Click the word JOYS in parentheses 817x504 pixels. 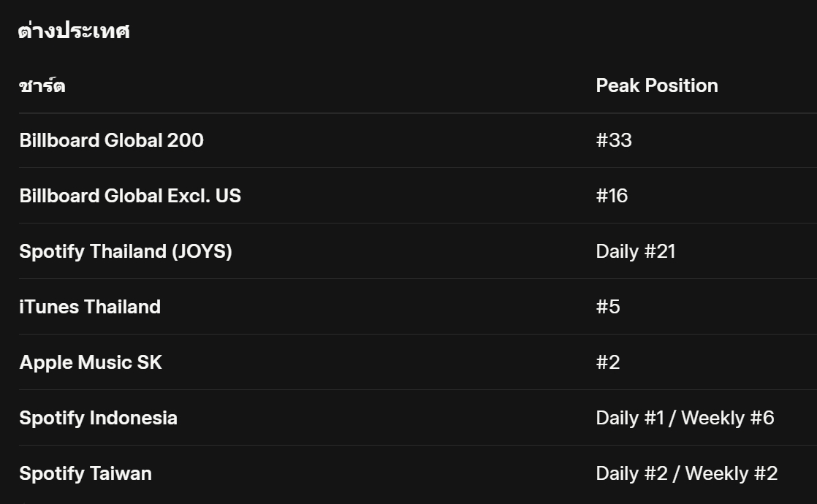(202, 251)
